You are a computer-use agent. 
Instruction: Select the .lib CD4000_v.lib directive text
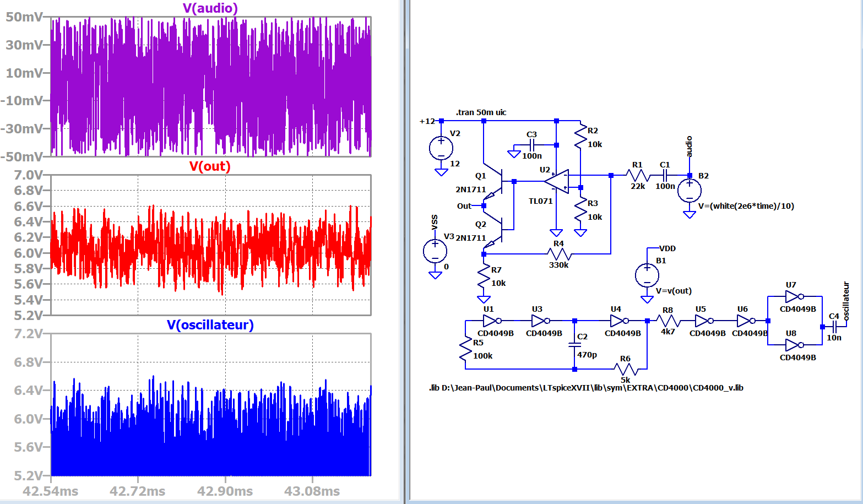pyautogui.click(x=586, y=388)
